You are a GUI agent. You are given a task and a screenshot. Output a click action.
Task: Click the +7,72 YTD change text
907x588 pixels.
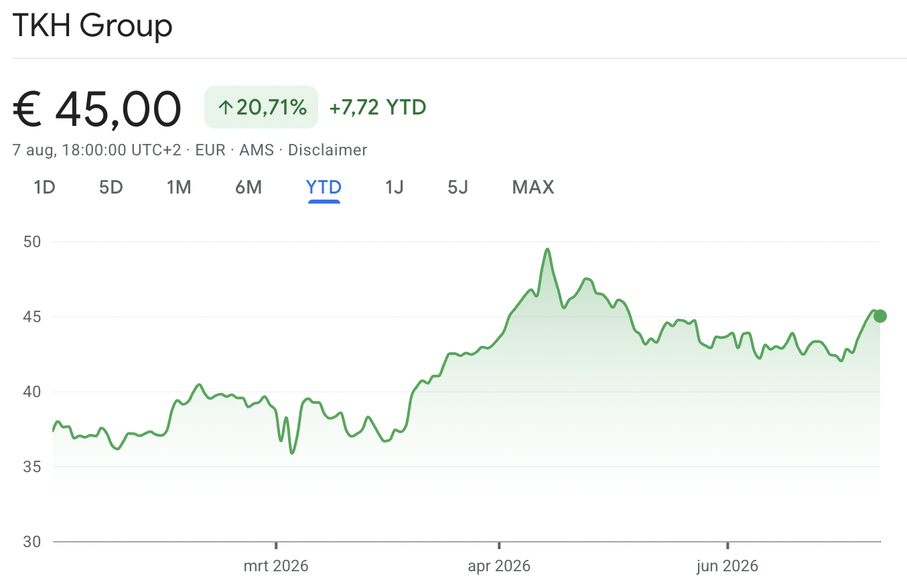tap(378, 107)
